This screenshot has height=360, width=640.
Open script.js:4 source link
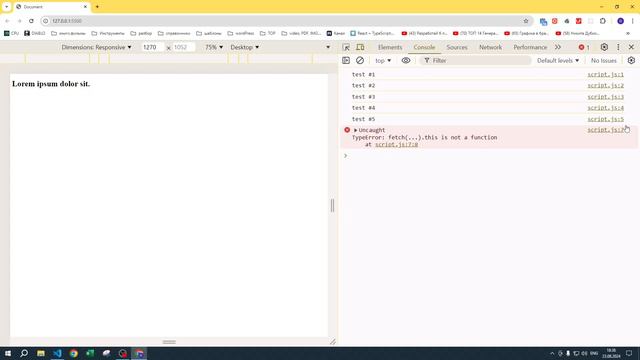(x=605, y=108)
